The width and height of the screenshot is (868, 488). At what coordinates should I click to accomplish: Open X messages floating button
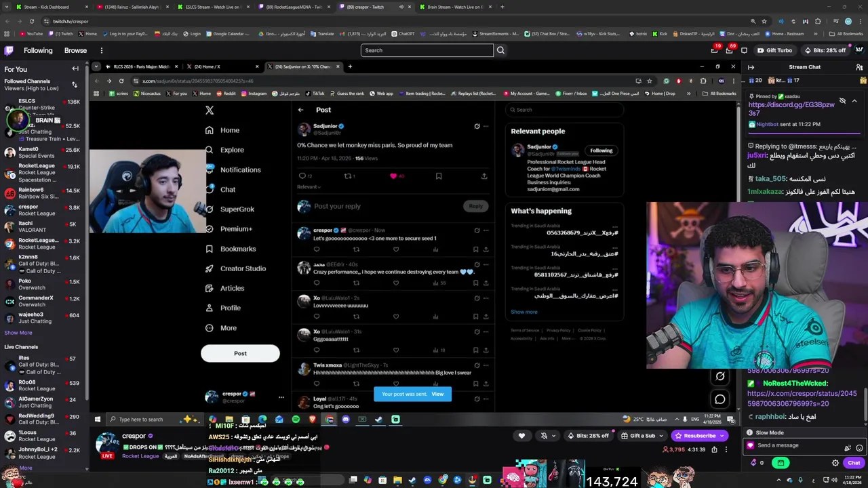pos(720,399)
